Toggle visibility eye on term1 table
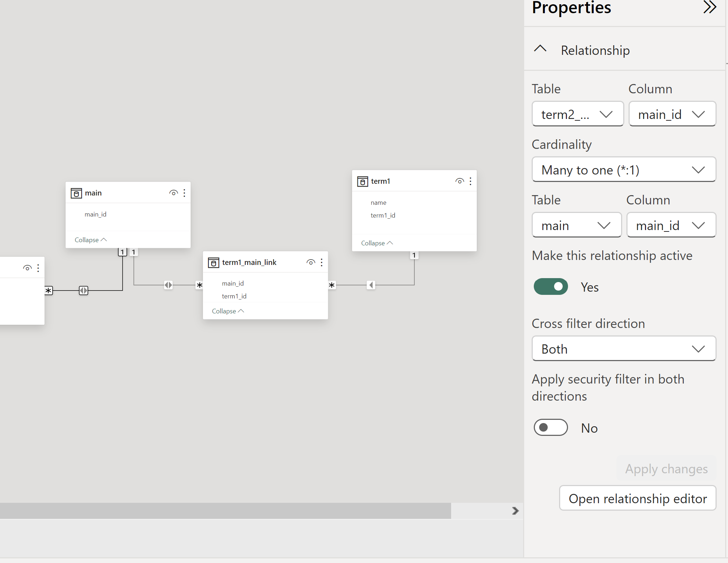Viewport: 728px width, 563px height. click(460, 181)
